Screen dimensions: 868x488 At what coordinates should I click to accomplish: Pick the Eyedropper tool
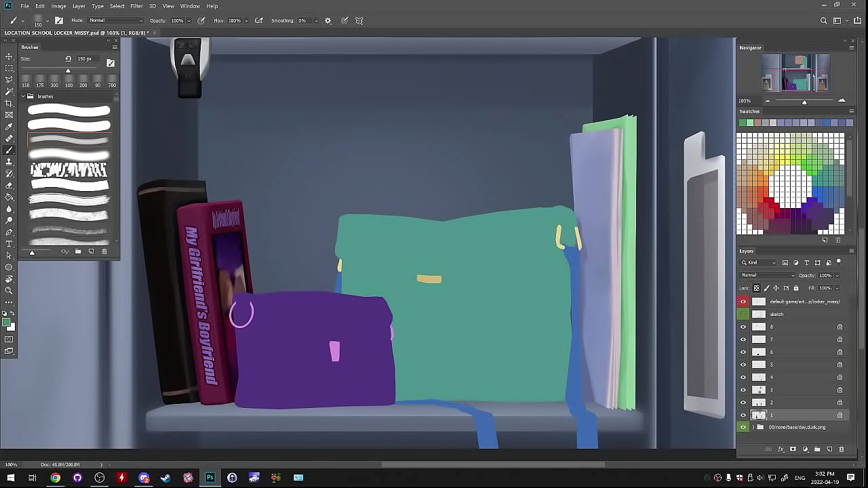(9, 127)
